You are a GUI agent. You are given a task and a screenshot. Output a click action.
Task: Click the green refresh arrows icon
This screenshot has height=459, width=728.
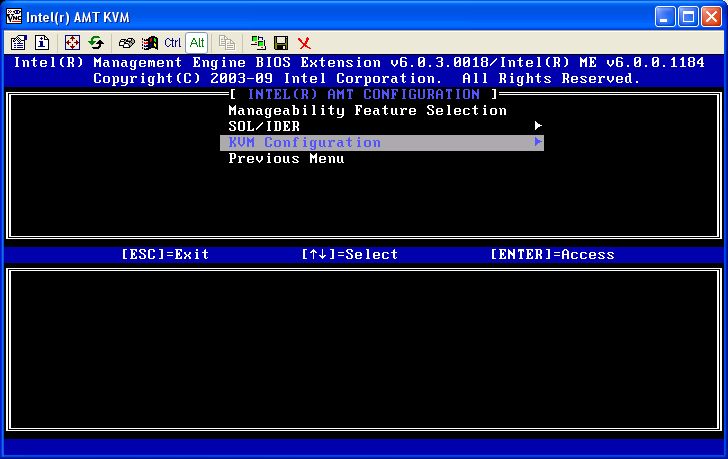pyautogui.click(x=96, y=43)
